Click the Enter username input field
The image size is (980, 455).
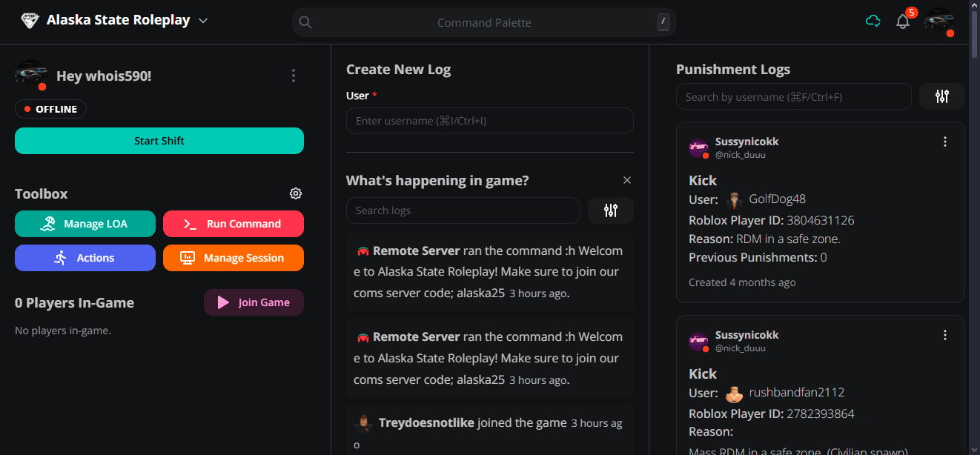489,121
